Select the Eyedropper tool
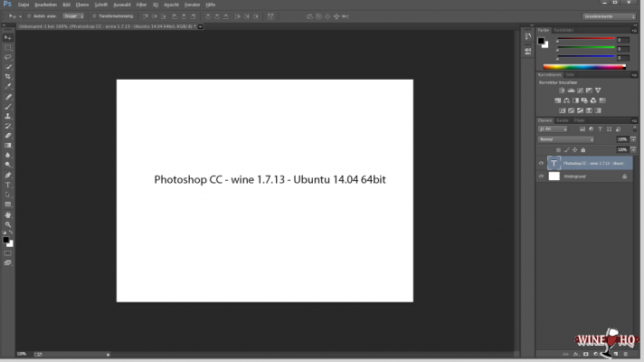This screenshot has height=362, width=644. click(x=8, y=86)
